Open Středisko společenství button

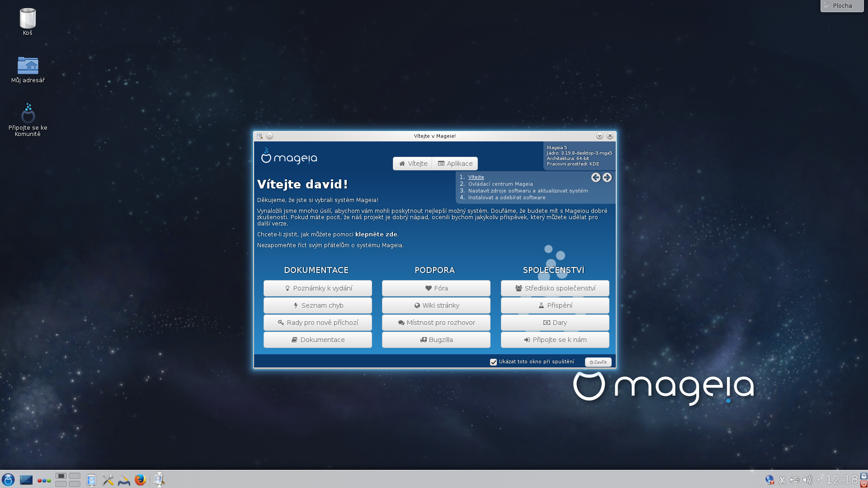click(555, 288)
